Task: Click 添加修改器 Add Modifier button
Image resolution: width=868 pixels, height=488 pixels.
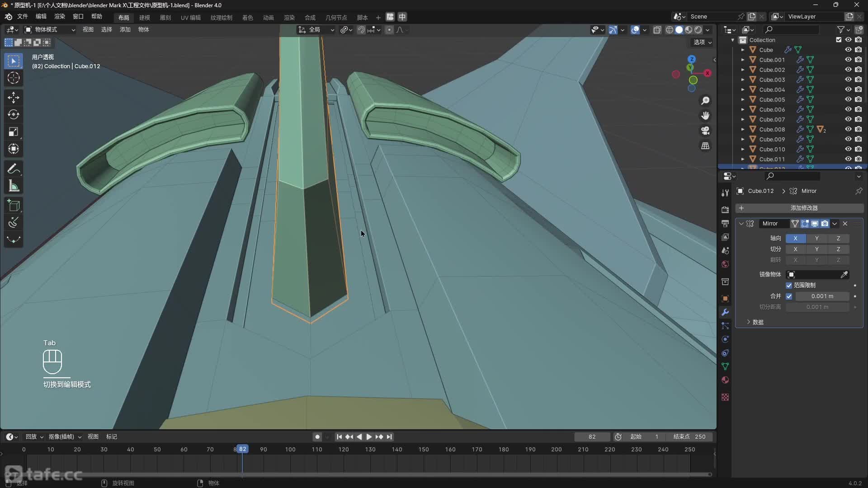Action: coord(799,208)
